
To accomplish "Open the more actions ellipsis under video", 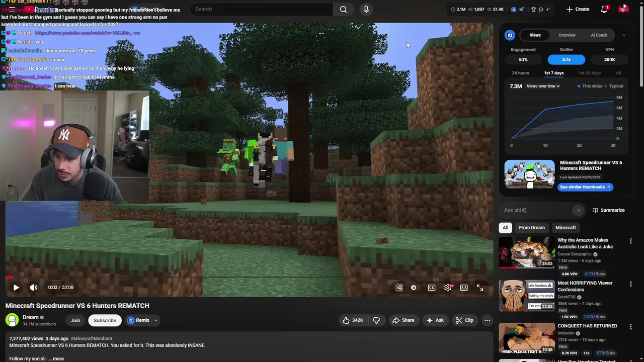I will (x=487, y=320).
